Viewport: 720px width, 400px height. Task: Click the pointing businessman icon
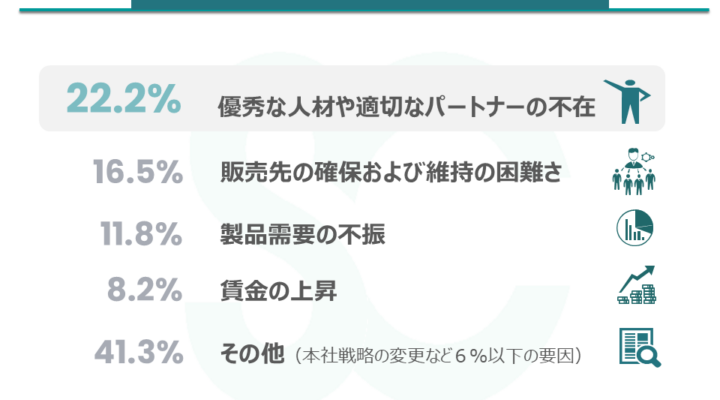pyautogui.click(x=628, y=100)
